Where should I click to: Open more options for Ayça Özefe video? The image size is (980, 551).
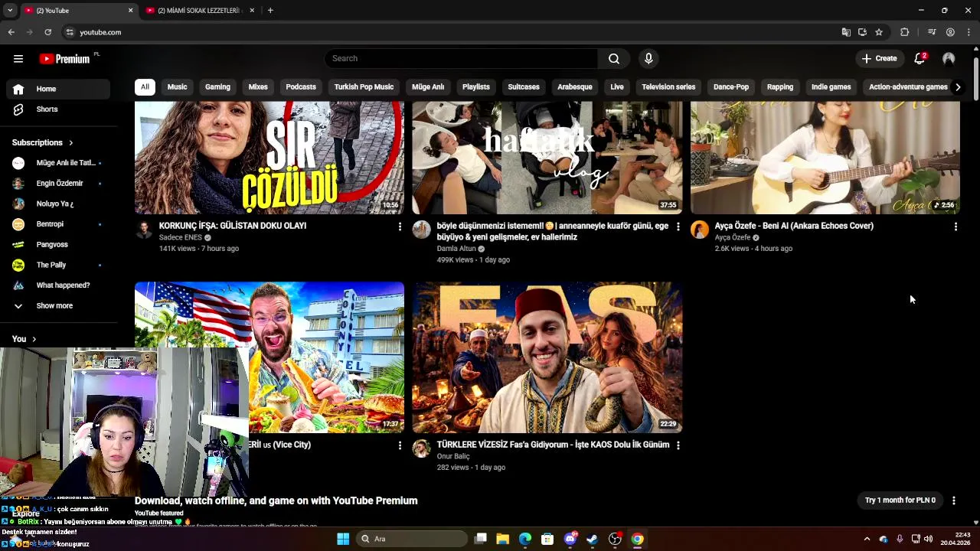click(x=955, y=227)
